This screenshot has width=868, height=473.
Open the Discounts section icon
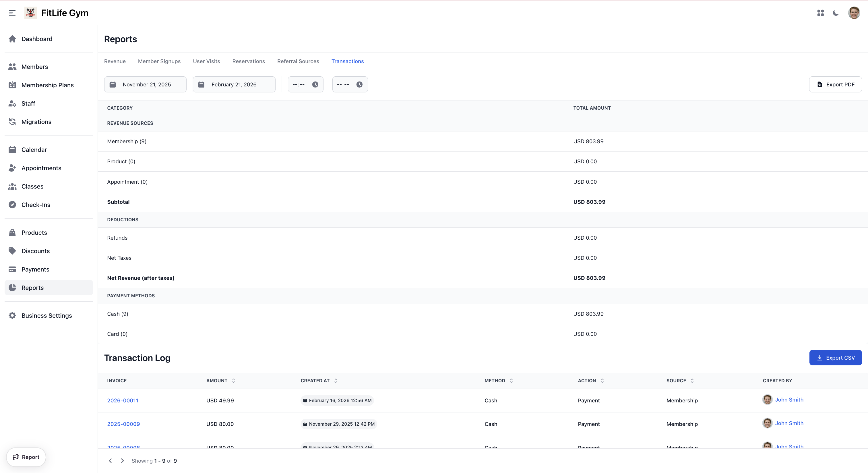coord(12,251)
